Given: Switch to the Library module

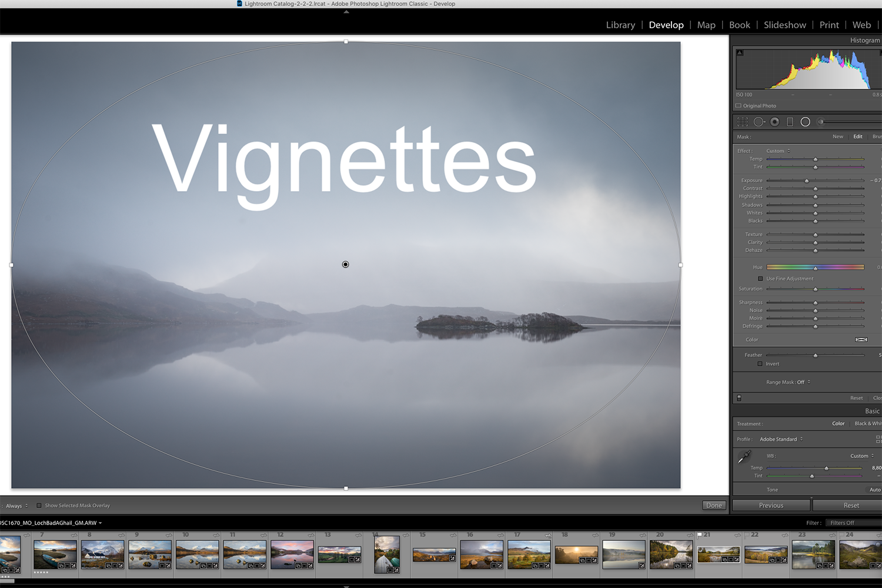Looking at the screenshot, I should (620, 25).
